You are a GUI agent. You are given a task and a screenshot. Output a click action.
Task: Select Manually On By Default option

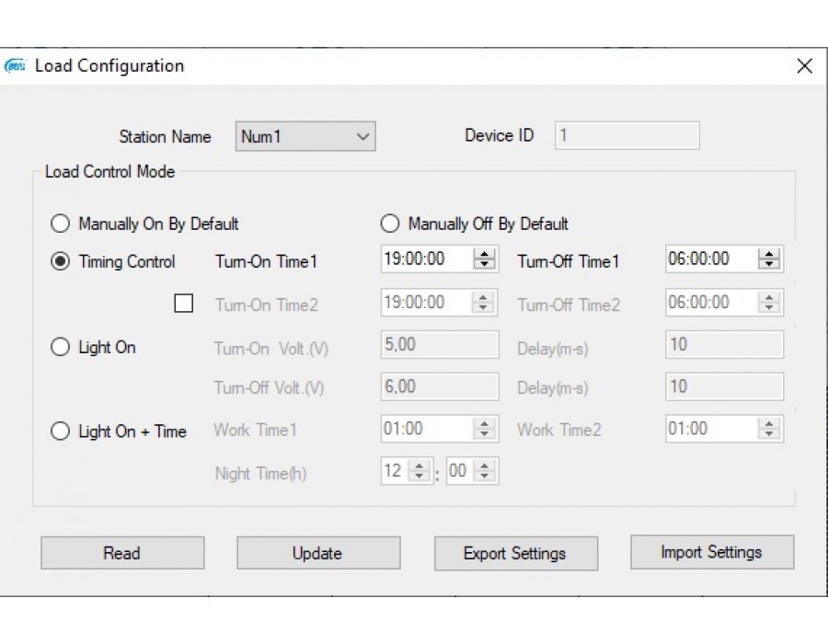tap(61, 224)
